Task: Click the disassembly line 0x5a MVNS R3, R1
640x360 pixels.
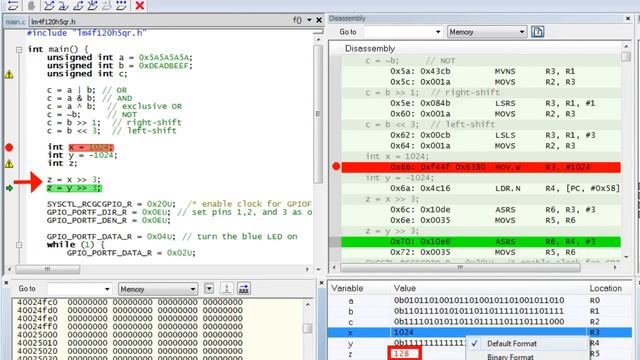Action: pos(481,71)
